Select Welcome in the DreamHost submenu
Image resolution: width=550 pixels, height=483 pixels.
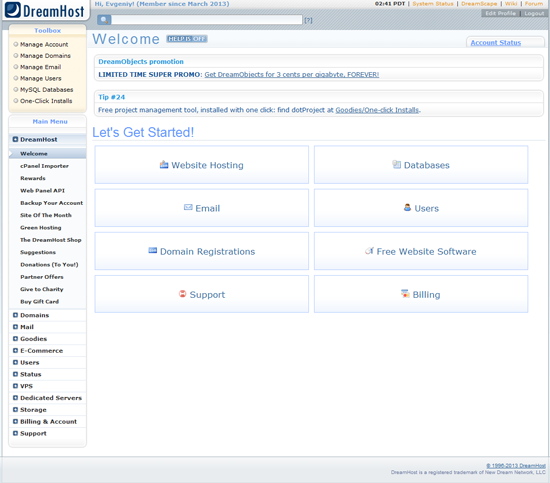click(x=47, y=154)
